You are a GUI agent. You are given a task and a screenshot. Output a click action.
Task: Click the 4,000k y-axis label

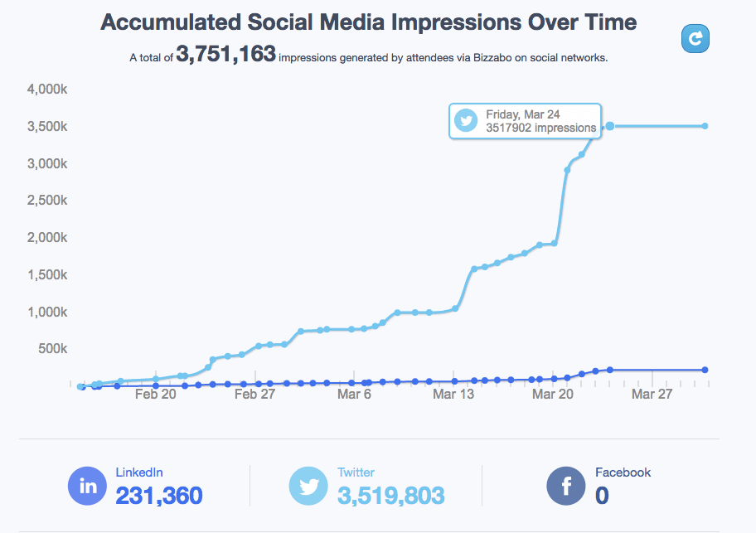[x=48, y=89]
